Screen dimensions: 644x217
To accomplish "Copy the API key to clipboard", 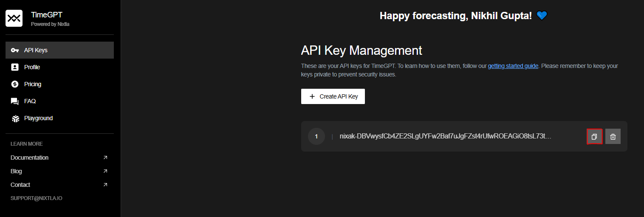I will coord(594,136).
